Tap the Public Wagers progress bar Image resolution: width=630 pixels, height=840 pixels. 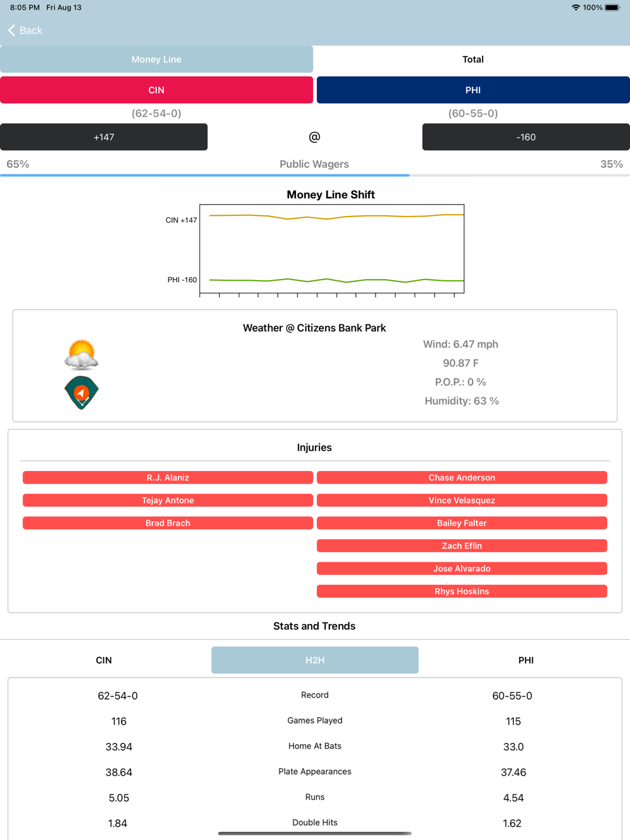point(315,175)
